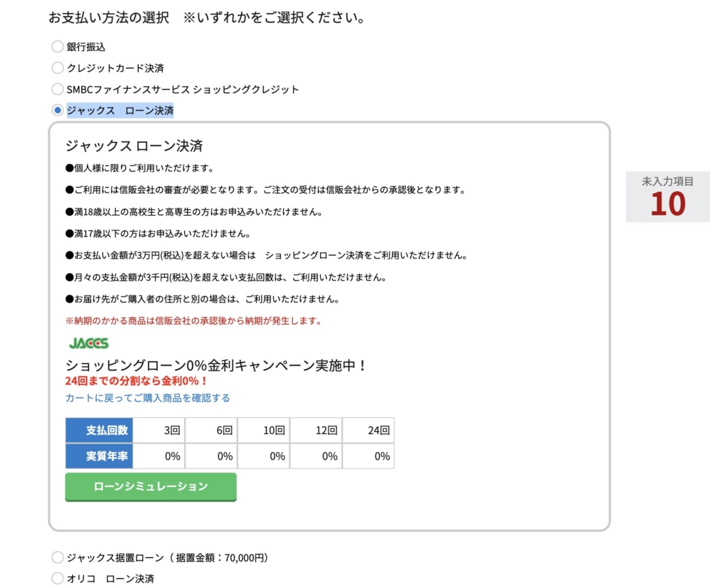
Task: Select ジャックス据置ローン payment option
Action: tap(57, 558)
